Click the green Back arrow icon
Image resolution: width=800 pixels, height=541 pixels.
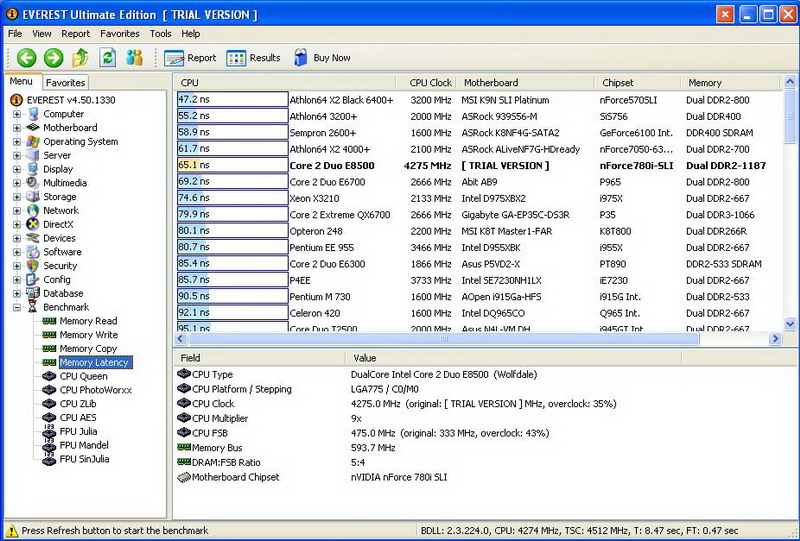pyautogui.click(x=26, y=58)
